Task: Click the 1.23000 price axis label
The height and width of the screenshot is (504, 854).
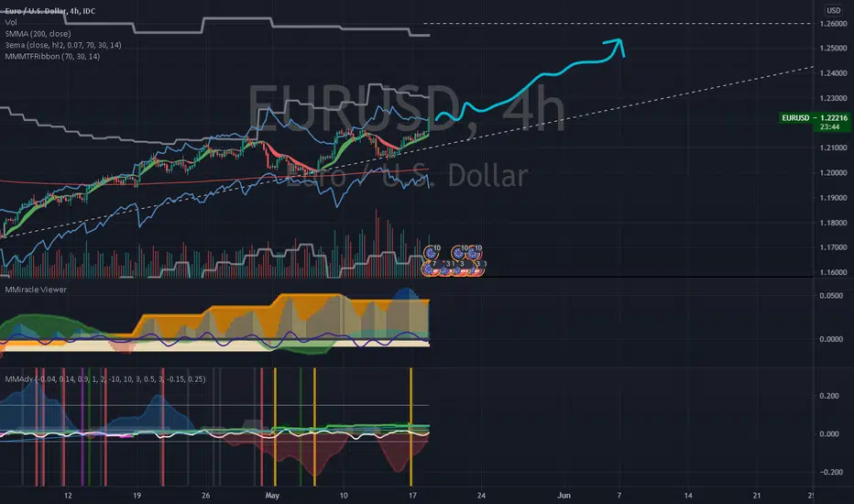Action: 833,98
